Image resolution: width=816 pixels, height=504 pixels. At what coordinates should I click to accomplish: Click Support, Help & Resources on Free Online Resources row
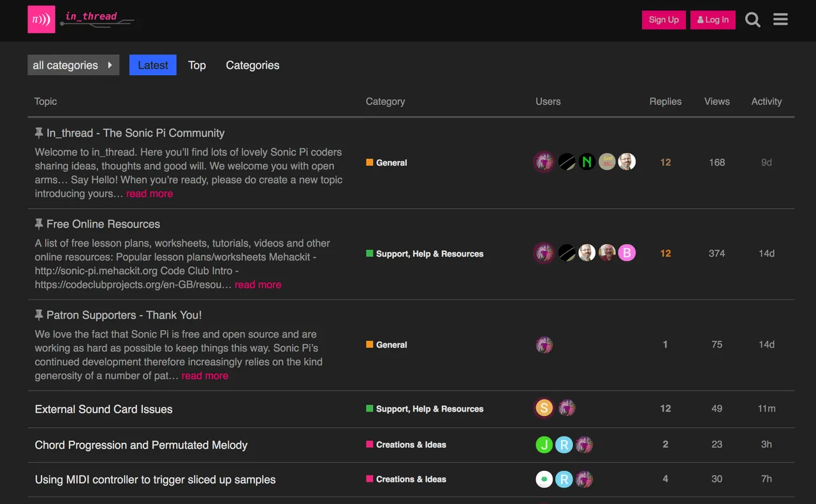[x=425, y=254]
